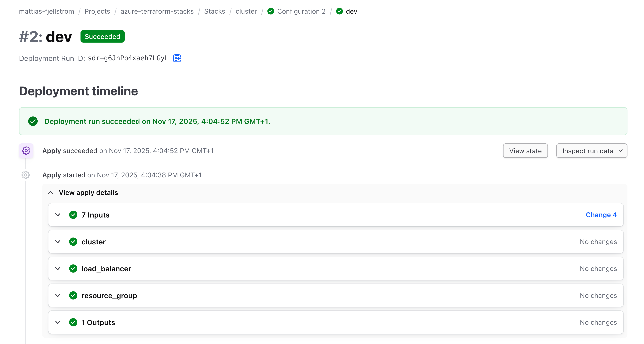This screenshot has width=644, height=344.
Task: Open Configuration 2 breadcrumb link
Action: click(301, 11)
